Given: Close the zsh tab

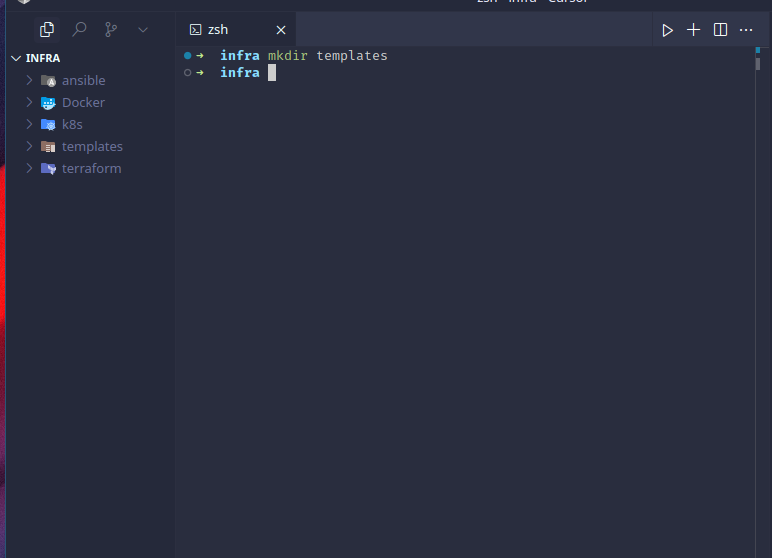Looking at the screenshot, I should [x=281, y=30].
